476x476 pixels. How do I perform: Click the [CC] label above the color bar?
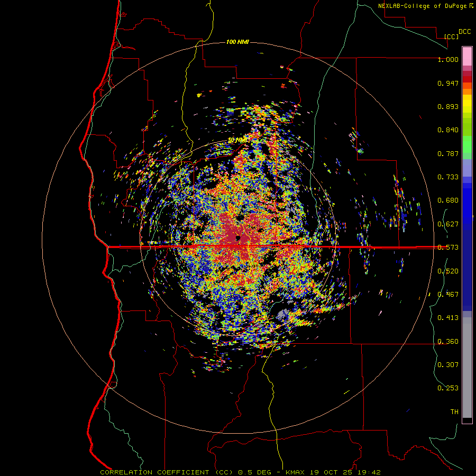coord(452,36)
